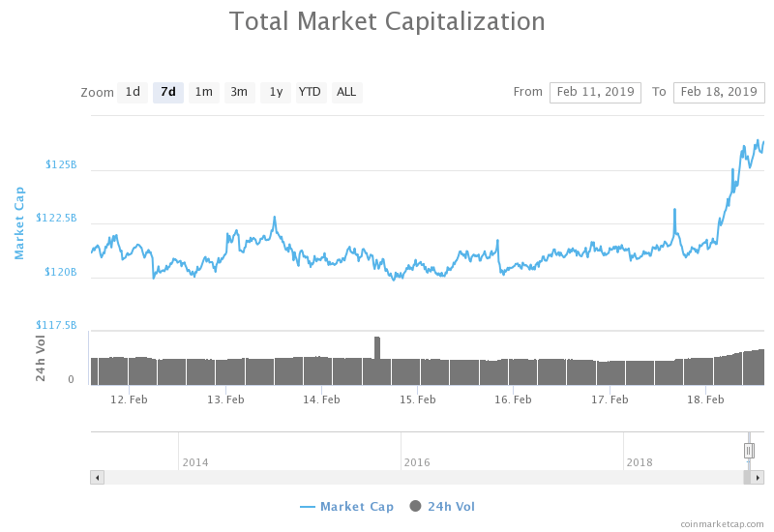The width and height of the screenshot is (774, 532).
Task: Click the navigator range handle
Action: [x=749, y=451]
